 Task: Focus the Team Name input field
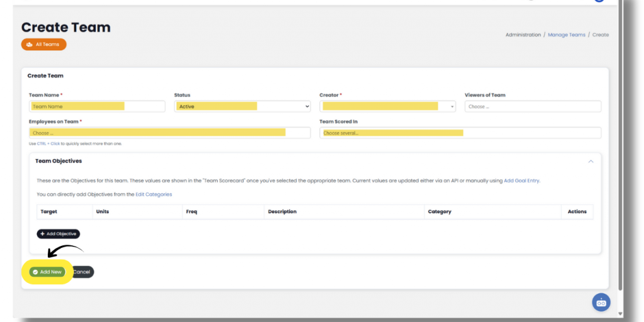pyautogui.click(x=96, y=106)
